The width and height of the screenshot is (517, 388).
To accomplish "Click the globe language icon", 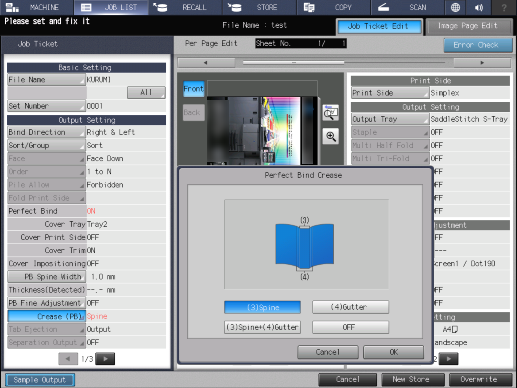I will pos(455,7).
